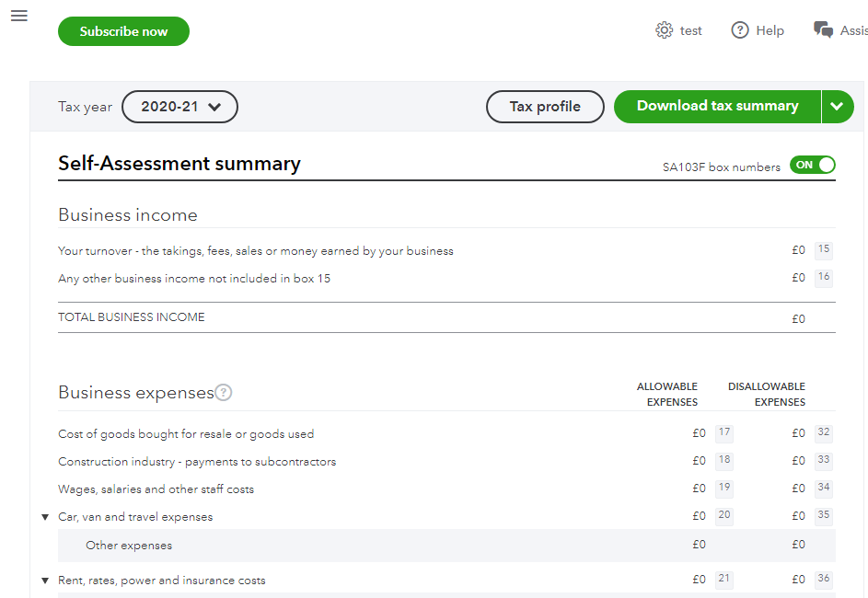Image resolution: width=868 pixels, height=598 pixels.
Task: Click box number 17 badge
Action: [x=724, y=433]
